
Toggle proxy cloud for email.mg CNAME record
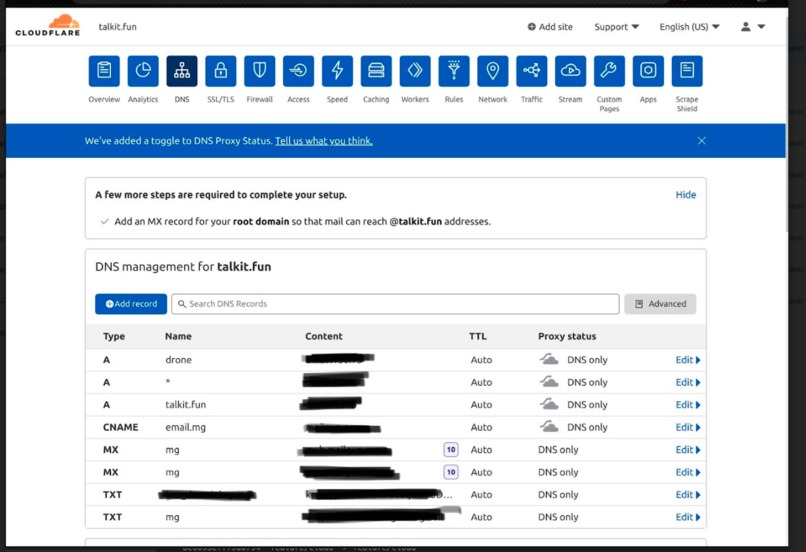tap(549, 427)
